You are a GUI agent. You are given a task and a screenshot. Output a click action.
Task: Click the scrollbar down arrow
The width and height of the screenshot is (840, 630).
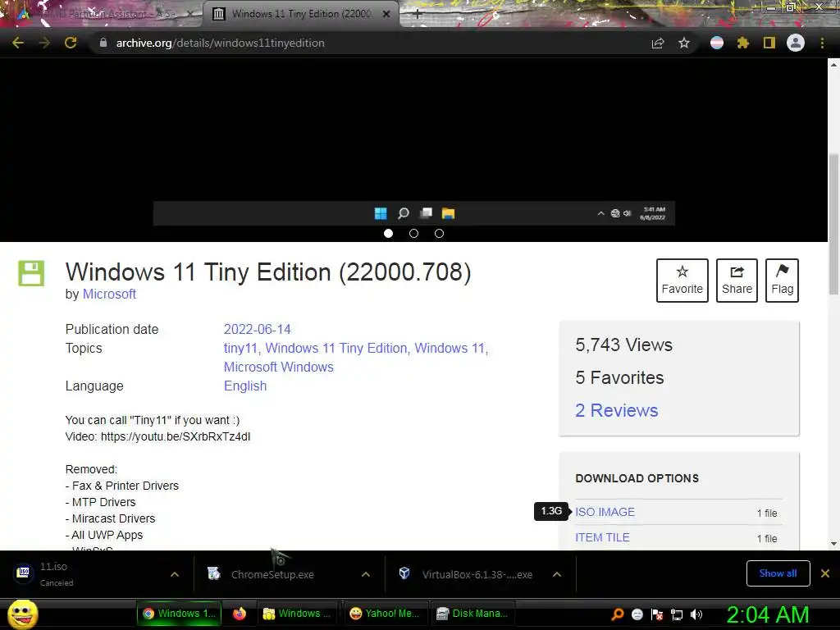click(x=833, y=544)
